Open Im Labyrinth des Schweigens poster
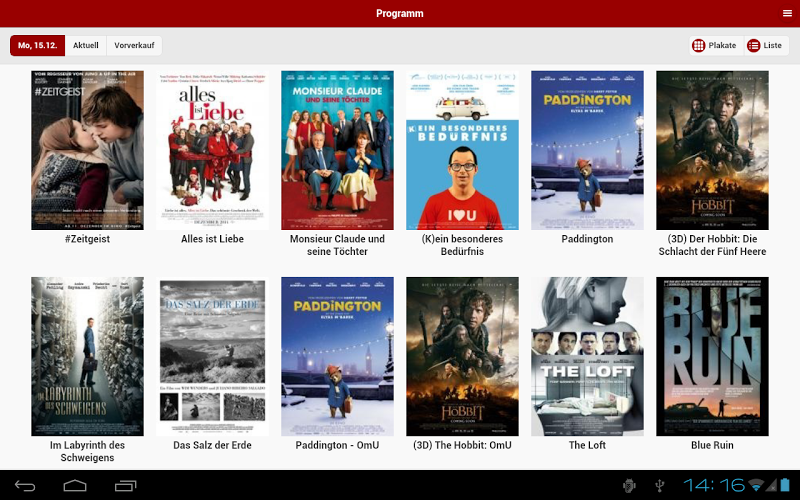800x500 pixels. point(87,356)
